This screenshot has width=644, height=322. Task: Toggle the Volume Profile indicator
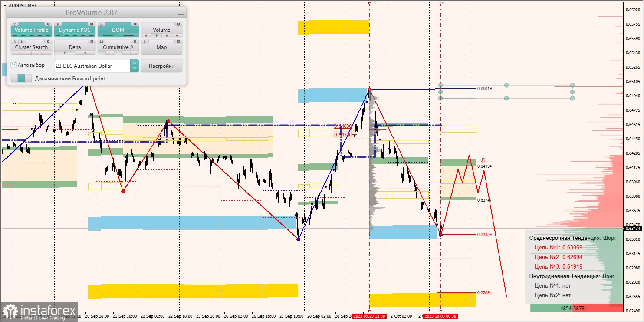[x=31, y=30]
